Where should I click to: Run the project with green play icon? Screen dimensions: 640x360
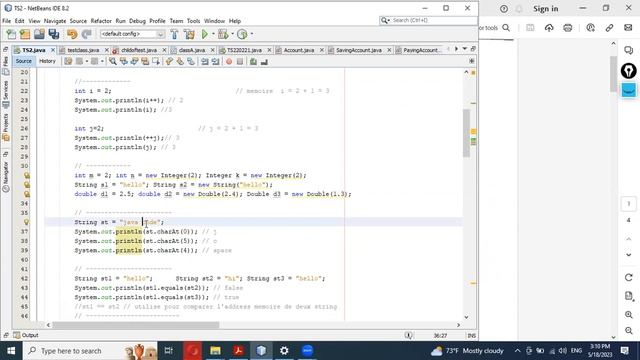click(205, 34)
